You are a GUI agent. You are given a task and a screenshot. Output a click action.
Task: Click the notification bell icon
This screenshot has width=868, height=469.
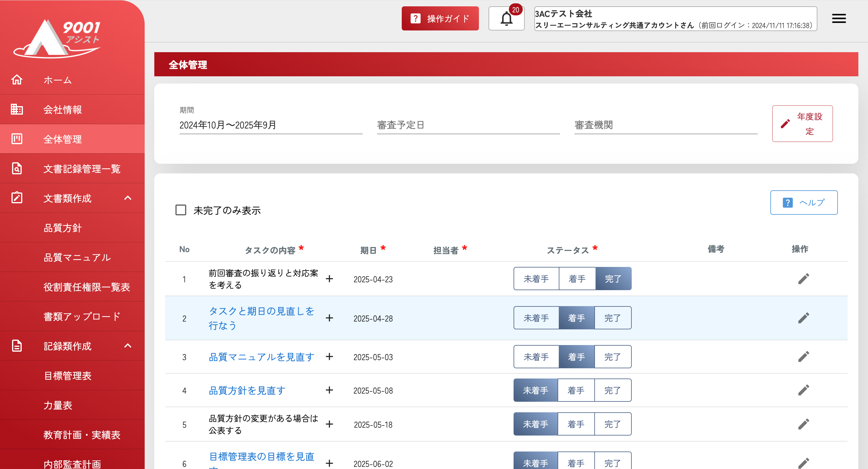[x=506, y=18]
